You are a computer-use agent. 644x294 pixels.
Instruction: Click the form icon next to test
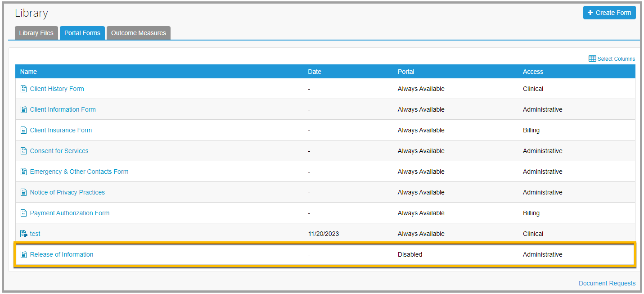tap(24, 234)
